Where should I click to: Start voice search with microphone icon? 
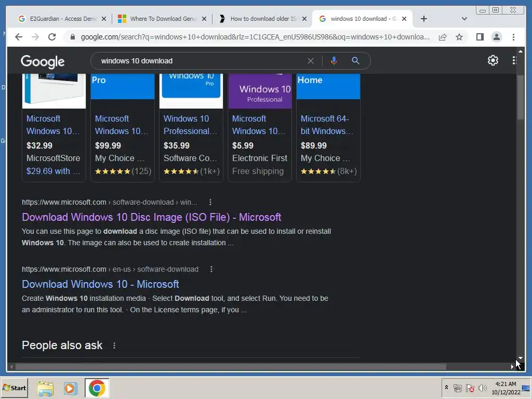334,61
